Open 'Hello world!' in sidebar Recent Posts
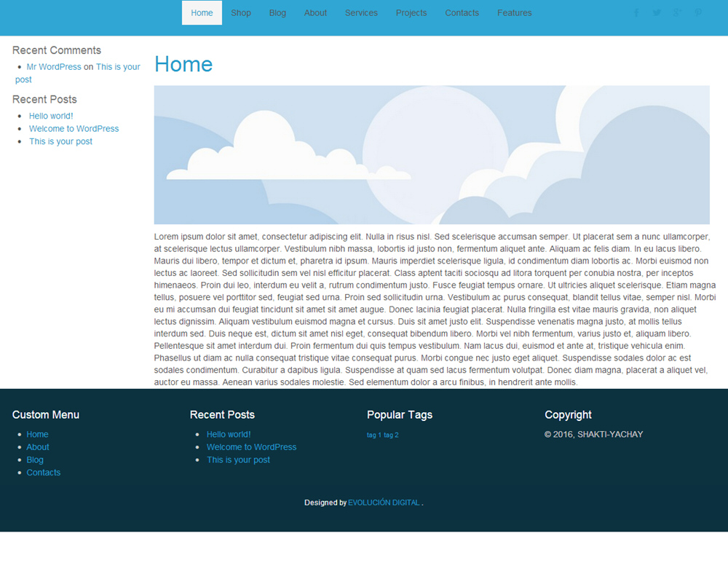 point(51,116)
